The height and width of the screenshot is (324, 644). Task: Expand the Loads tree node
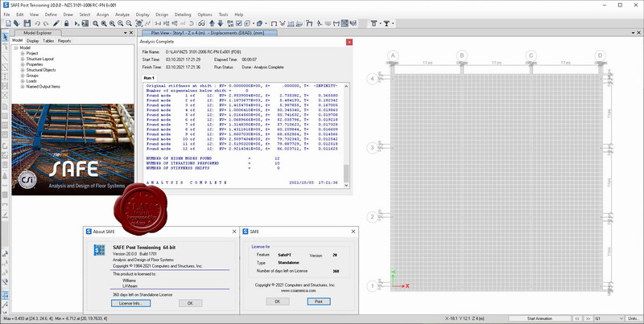coord(23,81)
